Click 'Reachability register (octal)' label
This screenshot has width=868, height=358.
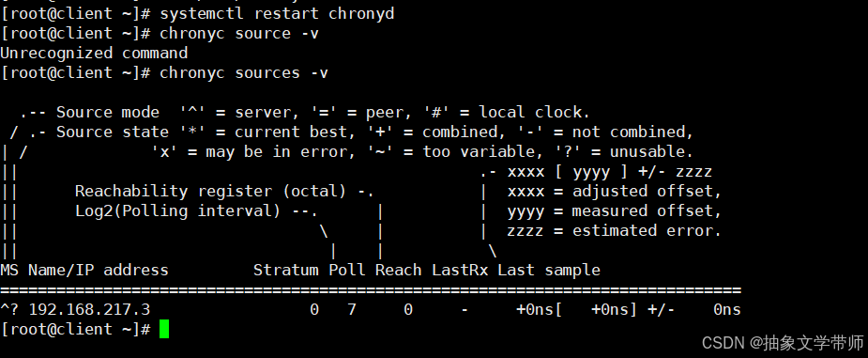point(210,191)
